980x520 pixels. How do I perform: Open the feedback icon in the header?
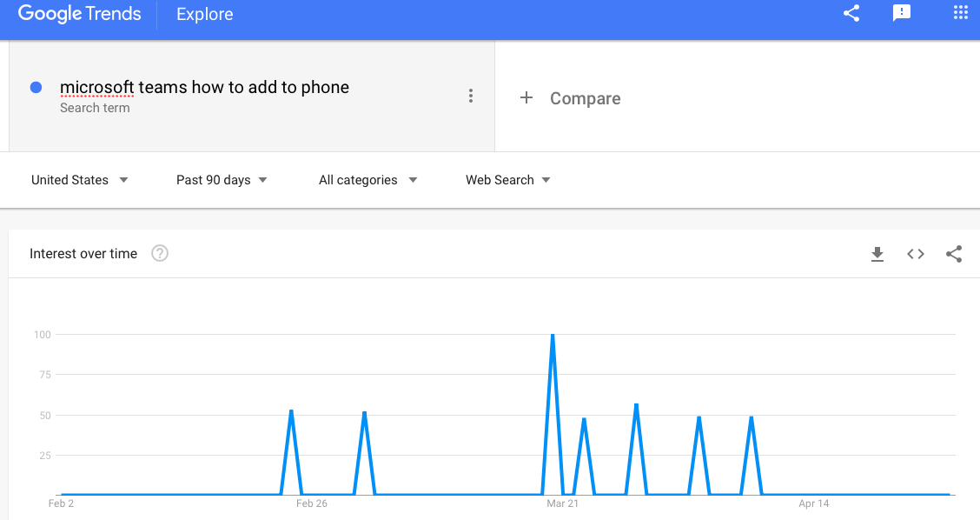click(x=902, y=13)
